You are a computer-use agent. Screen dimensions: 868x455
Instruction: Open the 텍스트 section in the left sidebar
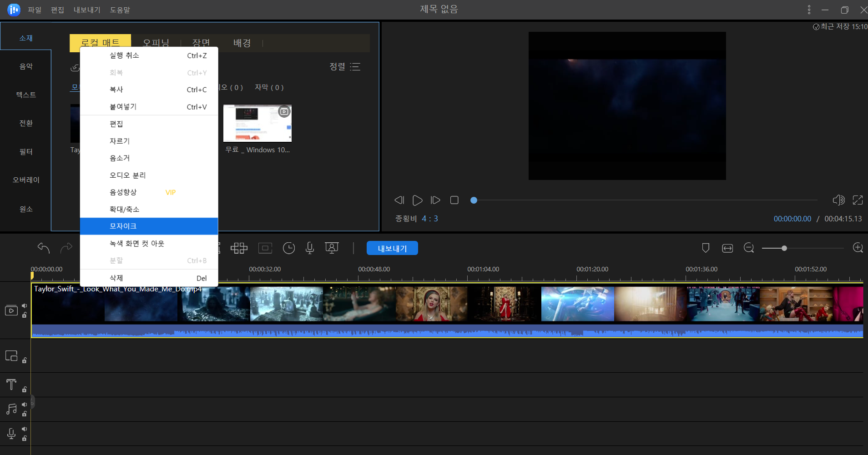[26, 95]
